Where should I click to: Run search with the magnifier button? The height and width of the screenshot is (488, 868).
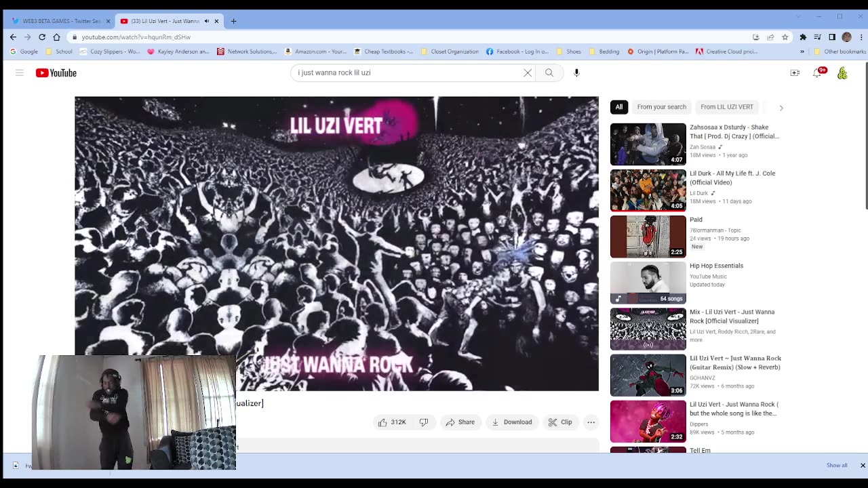[549, 73]
